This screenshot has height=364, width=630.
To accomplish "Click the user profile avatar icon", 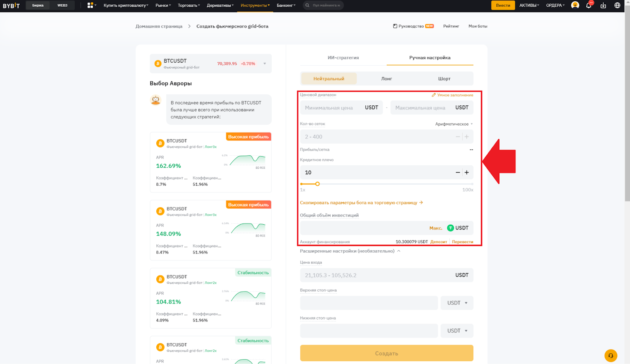I will click(x=574, y=5).
